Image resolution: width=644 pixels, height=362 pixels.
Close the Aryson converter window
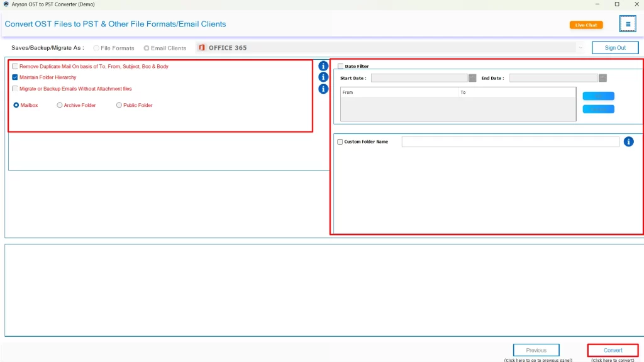(636, 4)
